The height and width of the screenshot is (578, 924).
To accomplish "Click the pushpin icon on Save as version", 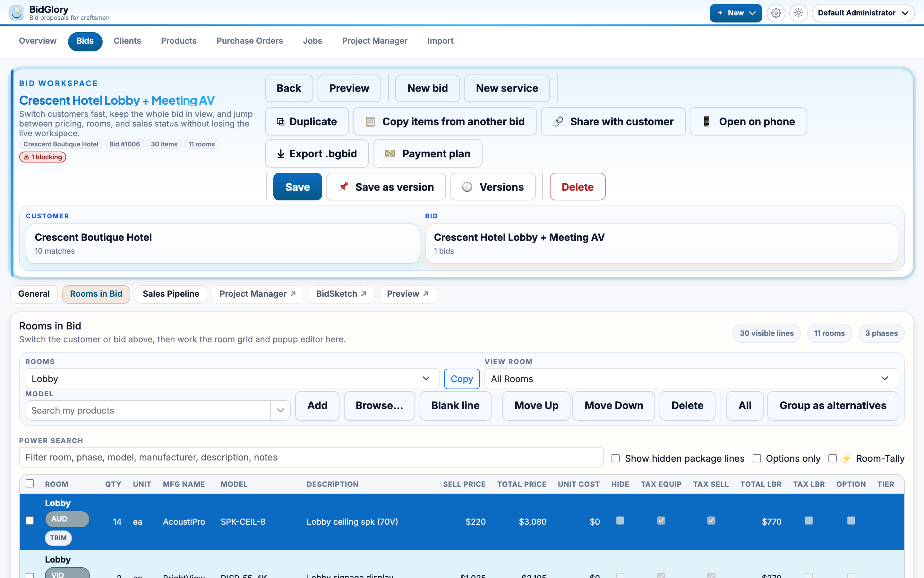I will click(343, 187).
